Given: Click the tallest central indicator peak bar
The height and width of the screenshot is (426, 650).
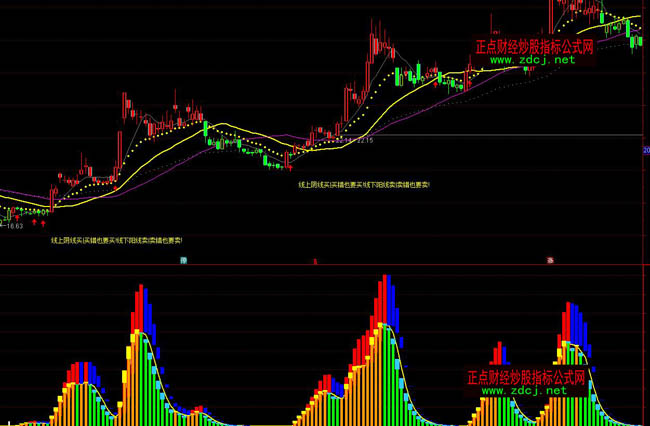Looking at the screenshot, I should click(382, 300).
